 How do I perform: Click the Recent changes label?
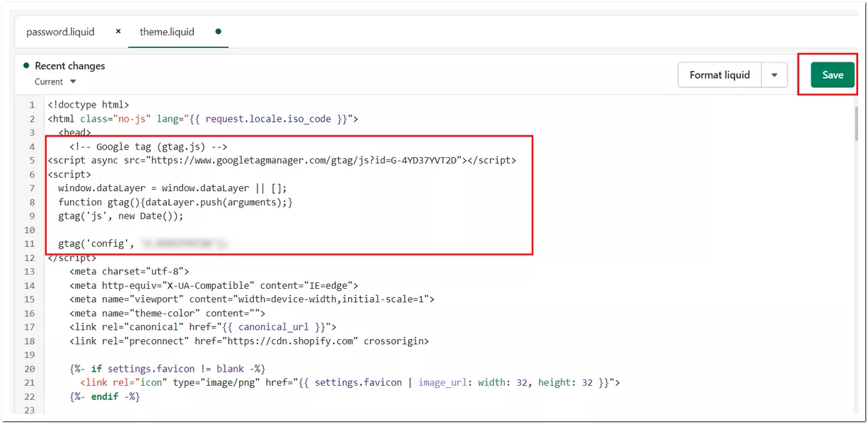(x=69, y=66)
